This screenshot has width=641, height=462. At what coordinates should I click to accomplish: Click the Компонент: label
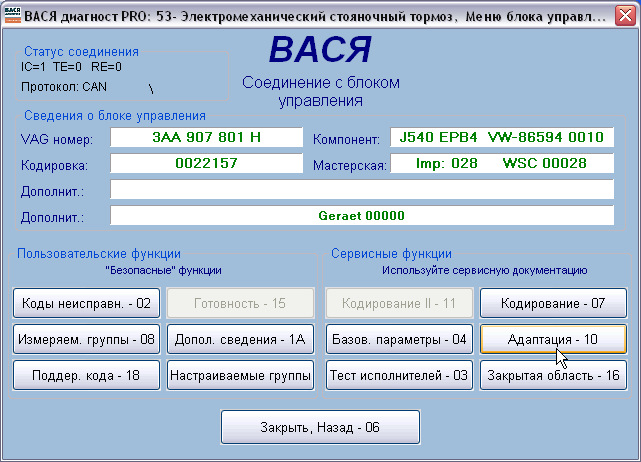tap(346, 139)
